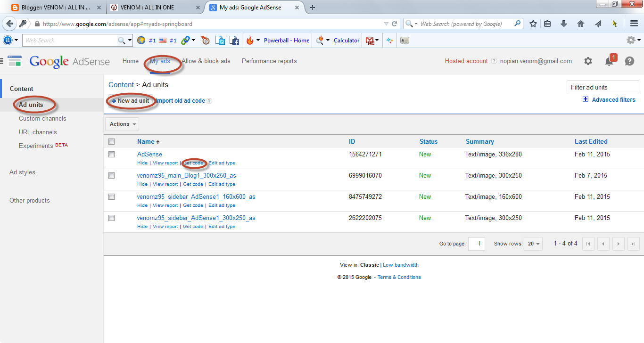Open the Firefox hamburger menu
The height and width of the screenshot is (343, 644).
coord(634,24)
